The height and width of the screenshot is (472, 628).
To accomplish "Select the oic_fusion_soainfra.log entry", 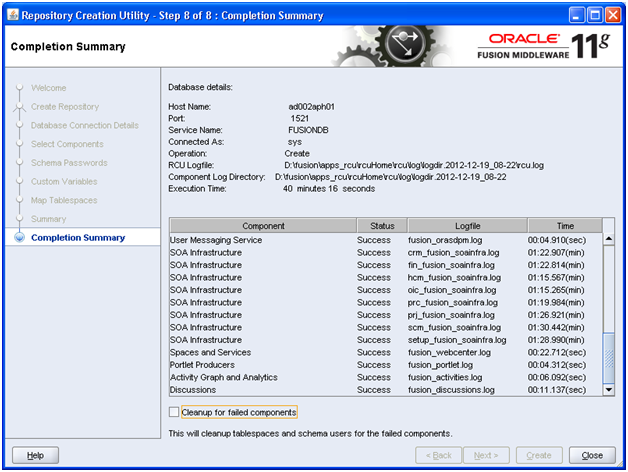I will (452, 290).
